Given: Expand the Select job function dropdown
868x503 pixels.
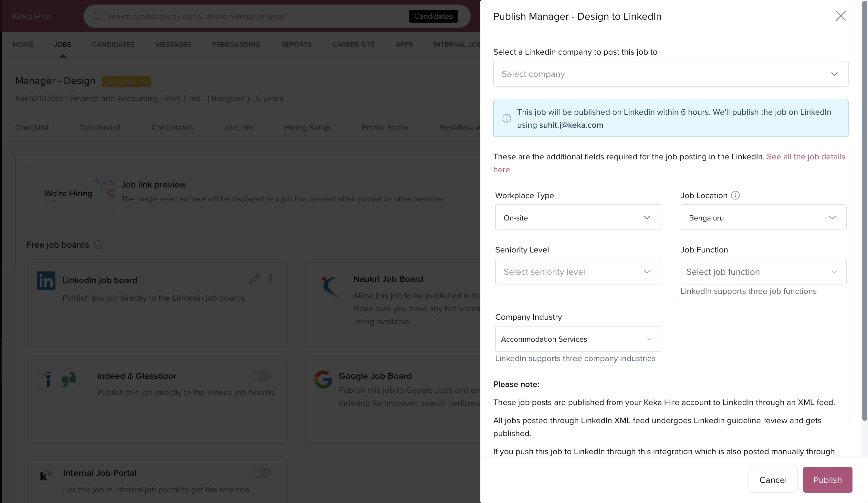Looking at the screenshot, I should [x=763, y=272].
